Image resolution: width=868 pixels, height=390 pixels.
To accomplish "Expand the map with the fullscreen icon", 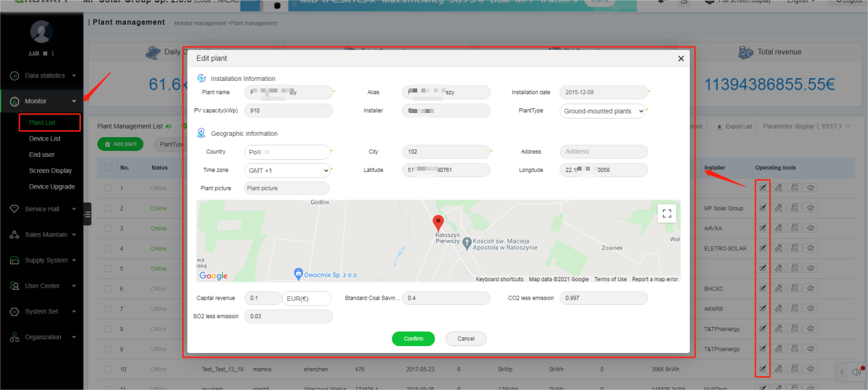I will point(667,213).
